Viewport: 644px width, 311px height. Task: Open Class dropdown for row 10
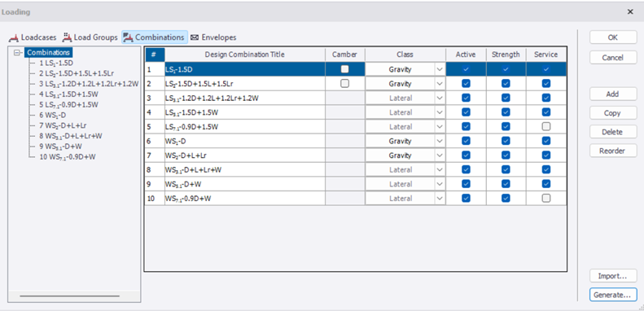pos(440,198)
